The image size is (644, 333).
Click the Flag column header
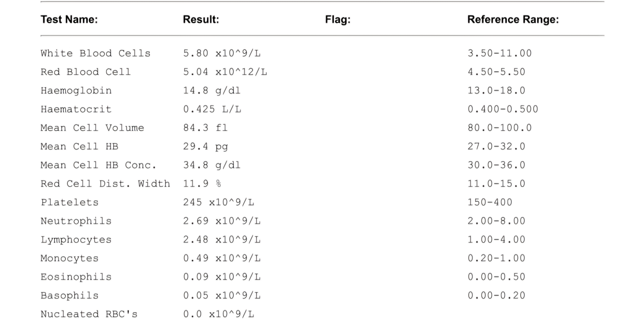coord(338,20)
